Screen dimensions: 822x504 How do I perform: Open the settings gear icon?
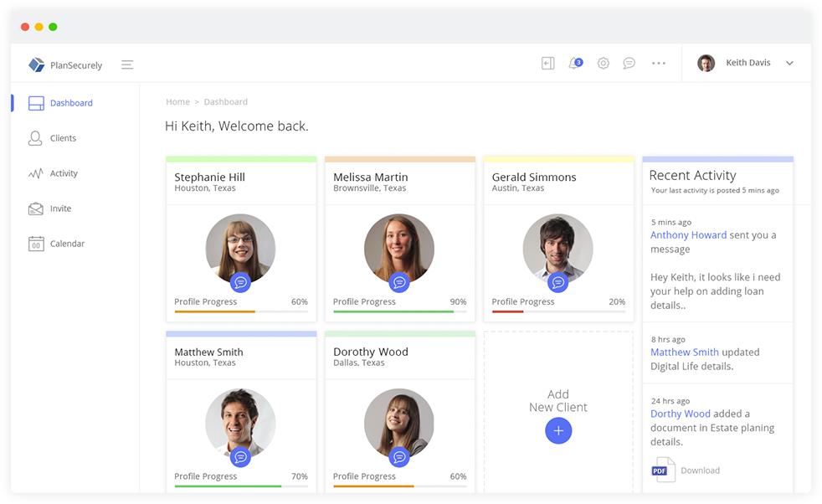603,64
